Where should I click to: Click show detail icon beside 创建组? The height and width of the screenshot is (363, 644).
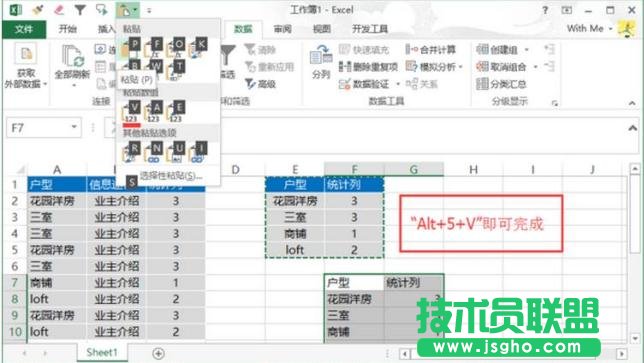(550, 49)
